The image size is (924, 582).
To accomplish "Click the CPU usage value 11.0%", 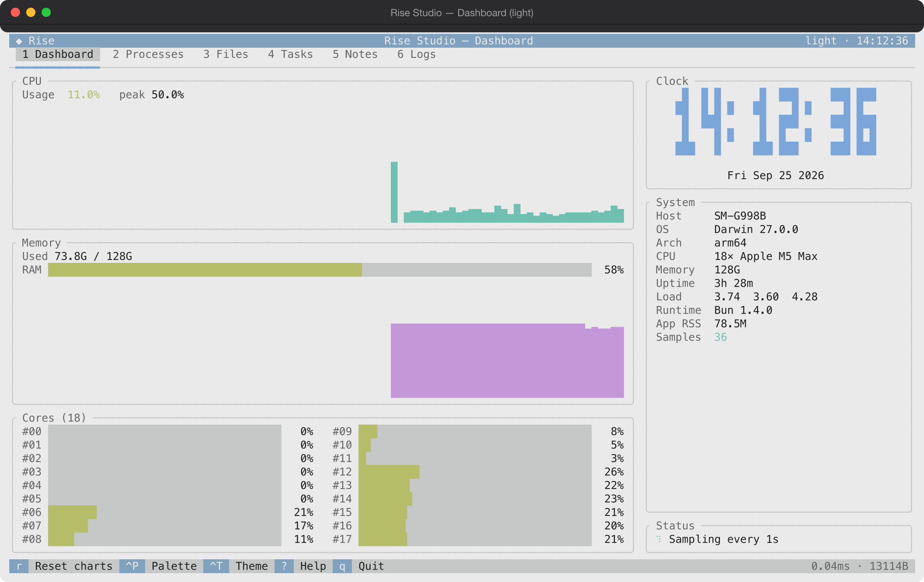I will [84, 95].
